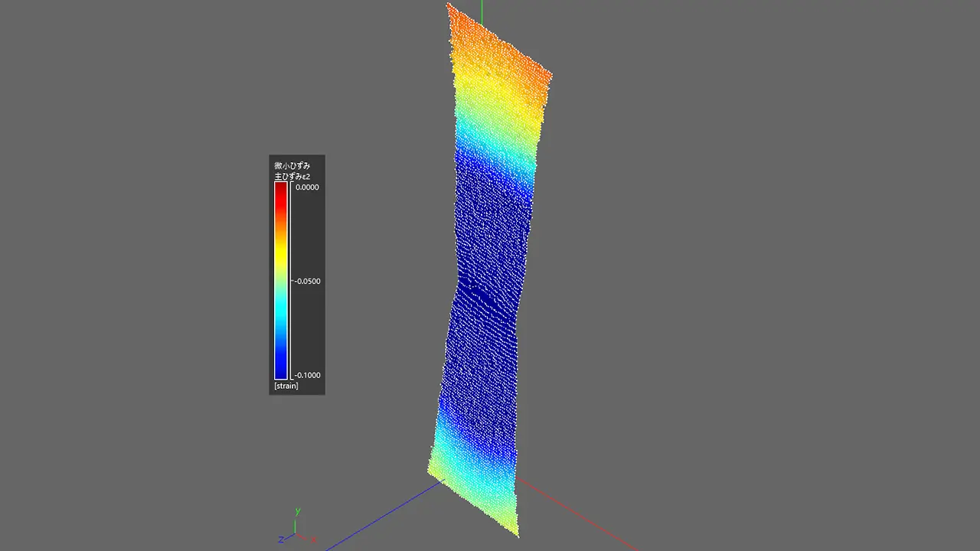Pick a point in the orange top region
The height and width of the screenshot is (551, 980).
tap(490, 42)
